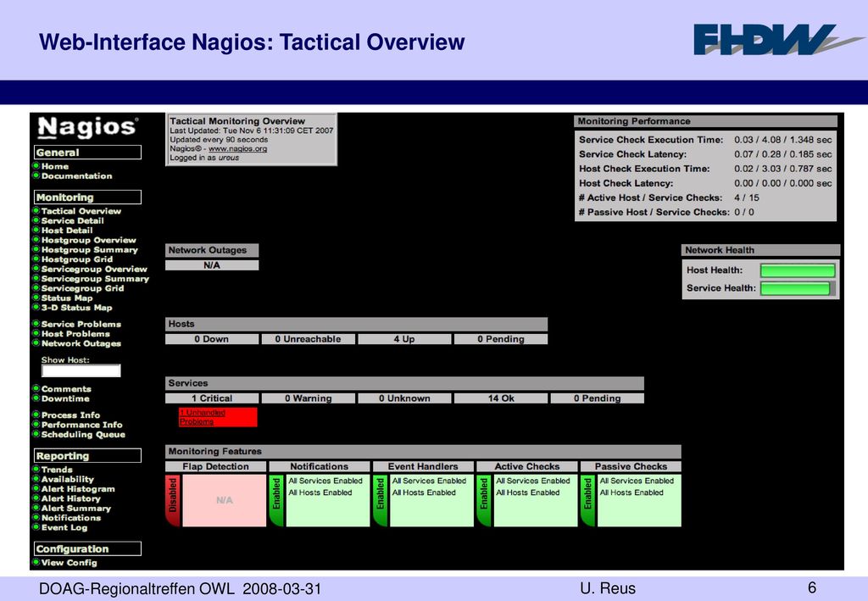Click the 0 Down hosts cell
The height and width of the screenshot is (601, 868).
point(212,339)
